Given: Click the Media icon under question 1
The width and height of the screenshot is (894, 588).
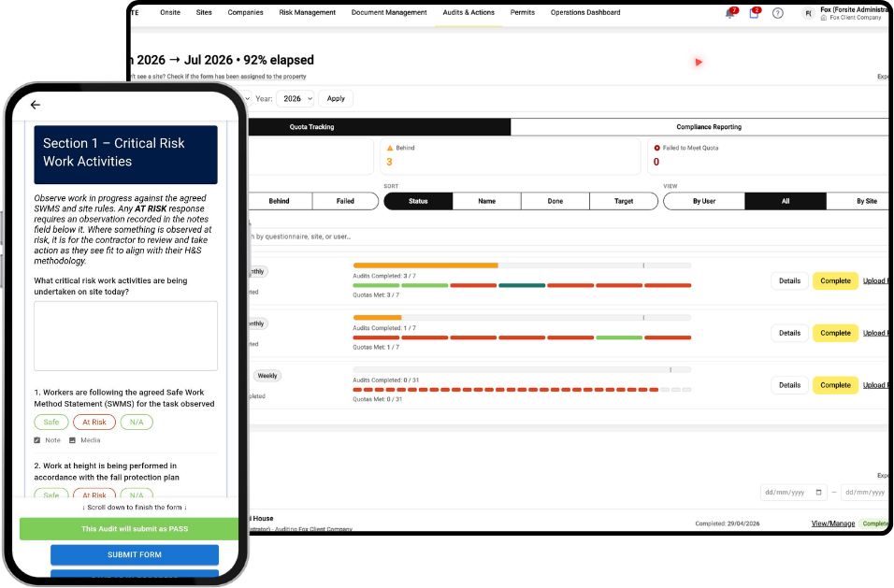Looking at the screenshot, I should (x=72, y=440).
